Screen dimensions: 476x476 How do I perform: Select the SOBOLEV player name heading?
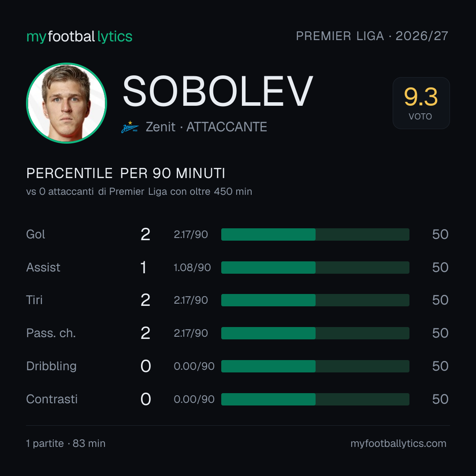click(x=217, y=91)
